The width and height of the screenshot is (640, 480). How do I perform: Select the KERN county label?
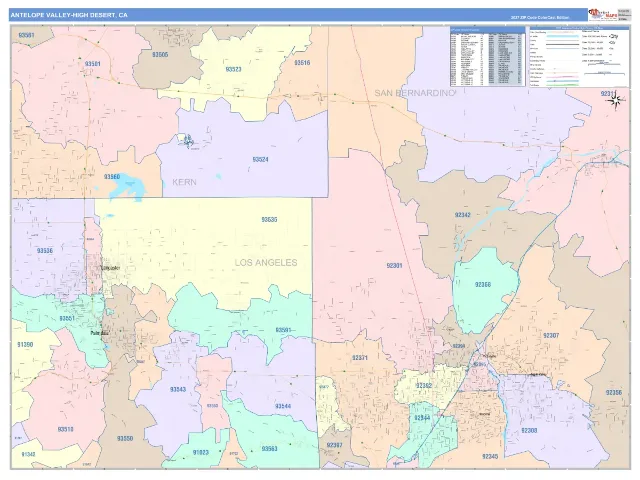[184, 182]
